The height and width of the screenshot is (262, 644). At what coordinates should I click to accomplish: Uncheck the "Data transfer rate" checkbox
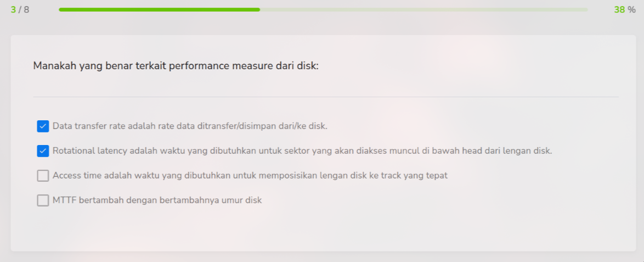click(x=43, y=126)
